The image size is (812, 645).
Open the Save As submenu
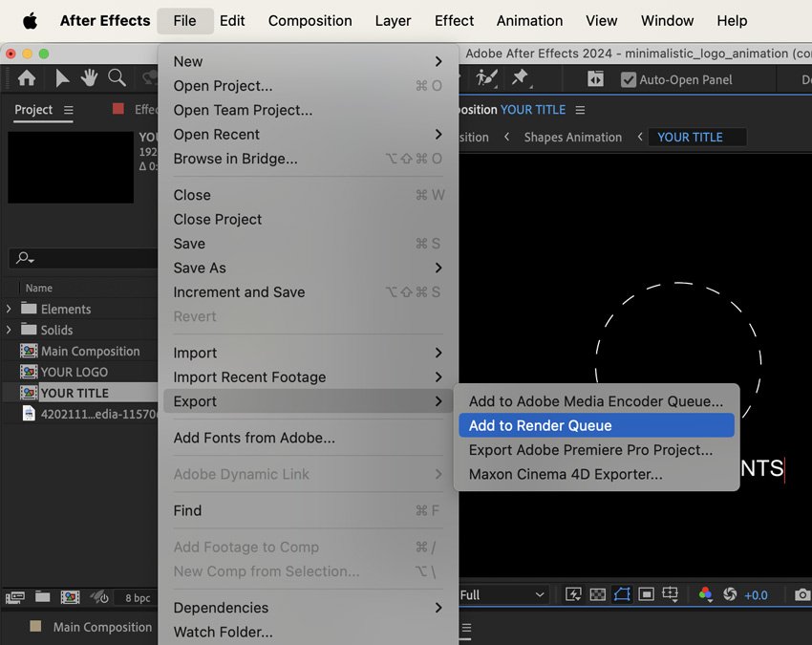tap(309, 268)
